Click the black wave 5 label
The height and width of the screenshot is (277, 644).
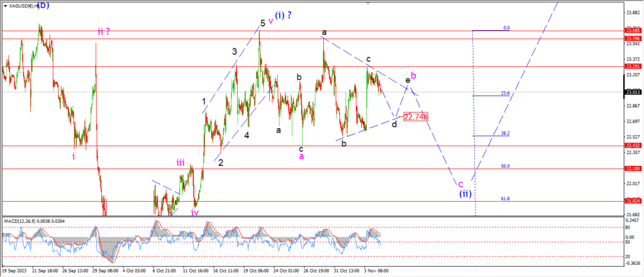tap(262, 23)
